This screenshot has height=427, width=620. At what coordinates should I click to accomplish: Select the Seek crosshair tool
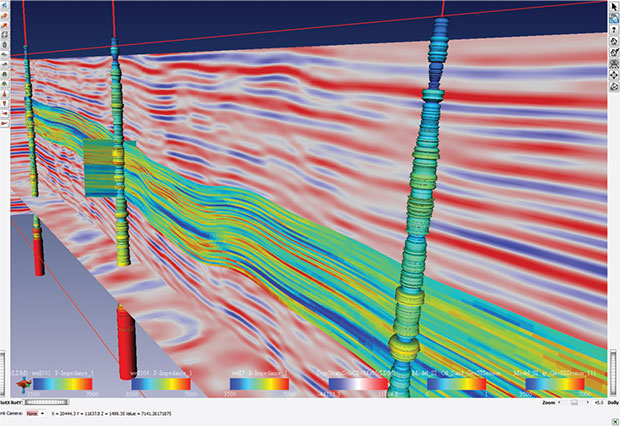point(613,75)
